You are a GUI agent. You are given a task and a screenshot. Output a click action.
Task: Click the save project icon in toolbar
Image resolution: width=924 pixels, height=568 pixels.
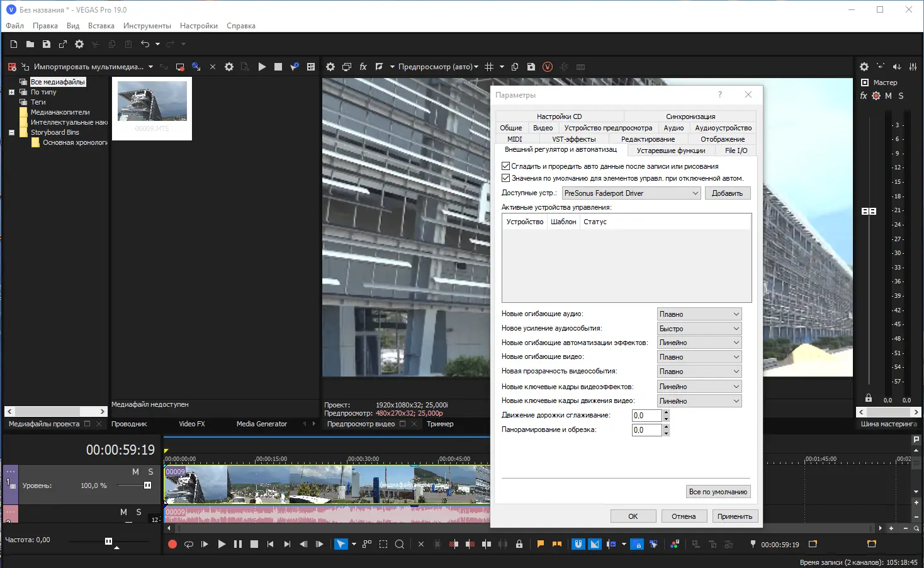[x=47, y=44]
